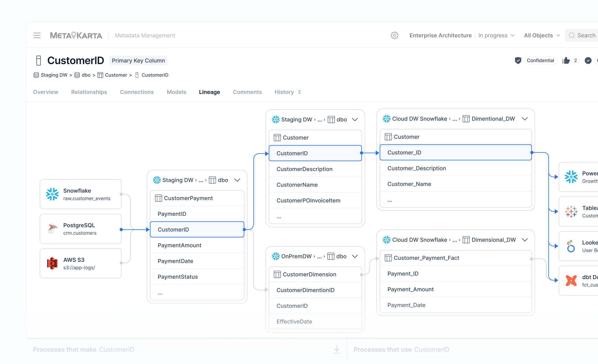Click the Enterprise Architecture label
Viewport: 598px width, 364px height.
441,35
